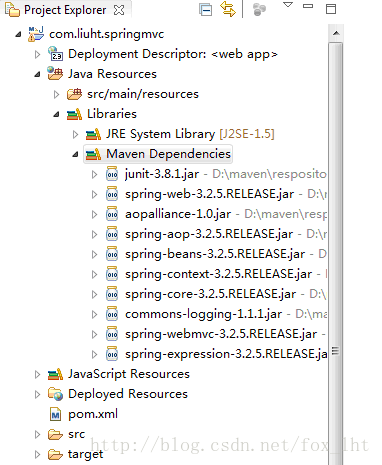Click the Libraries icon
Viewport: 382px width, 465px height.
(74, 114)
